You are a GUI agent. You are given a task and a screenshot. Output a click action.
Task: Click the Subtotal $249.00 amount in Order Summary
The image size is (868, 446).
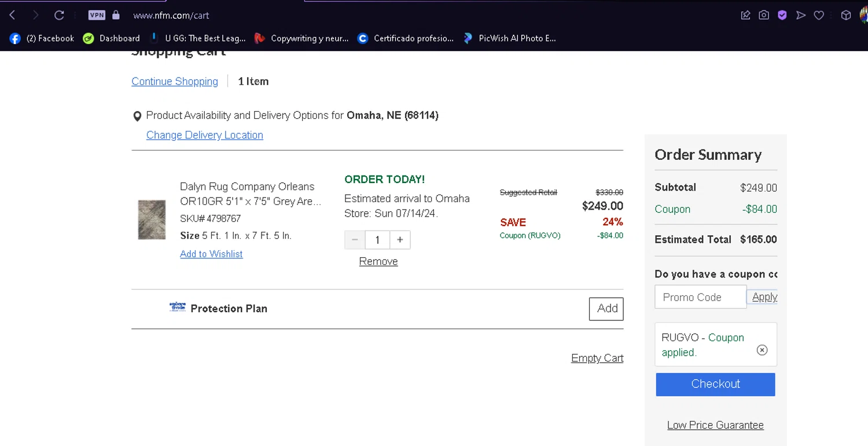tap(758, 188)
